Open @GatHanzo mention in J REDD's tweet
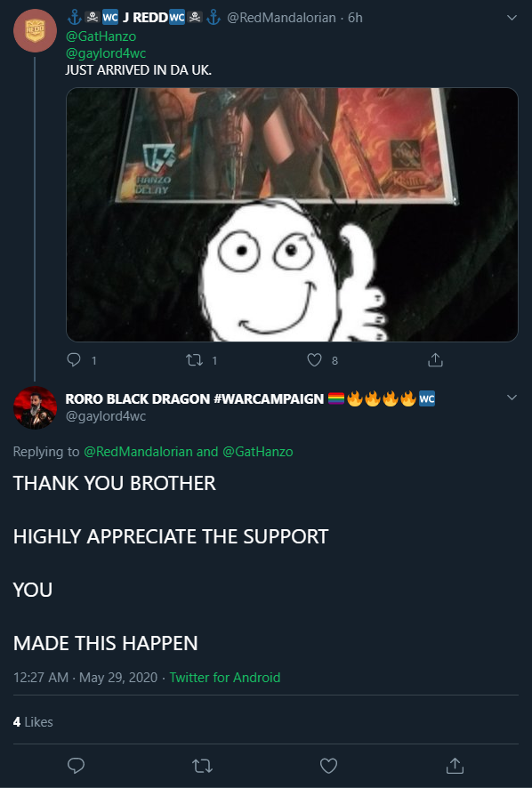Image resolution: width=532 pixels, height=788 pixels. pos(101,36)
